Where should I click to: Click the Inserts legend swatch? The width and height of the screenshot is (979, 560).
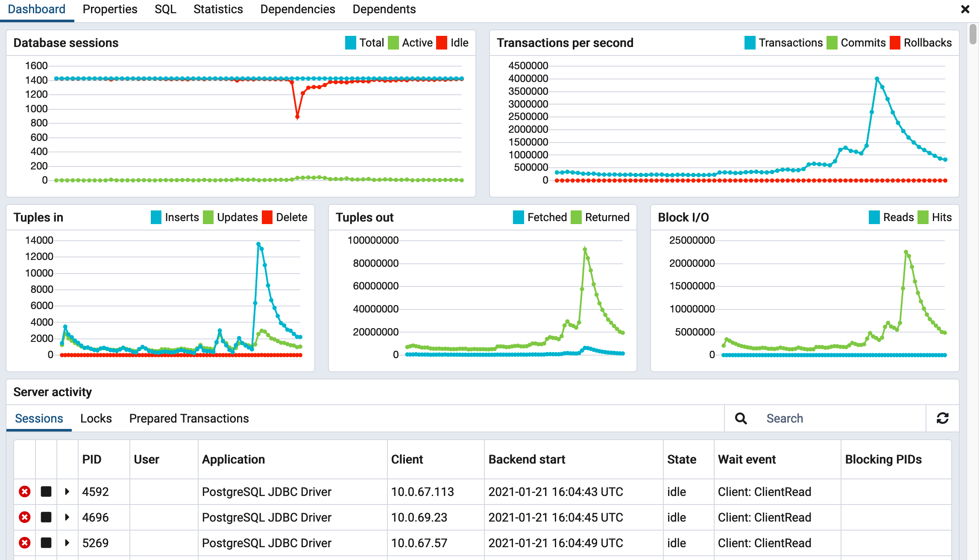[x=156, y=217]
